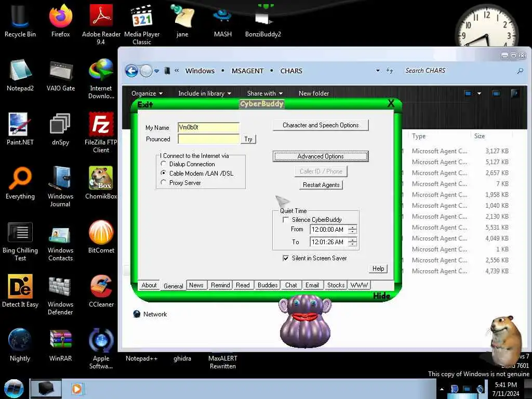Open the jane desktop shortcut
This screenshot has width=532, height=399.
[182, 21]
